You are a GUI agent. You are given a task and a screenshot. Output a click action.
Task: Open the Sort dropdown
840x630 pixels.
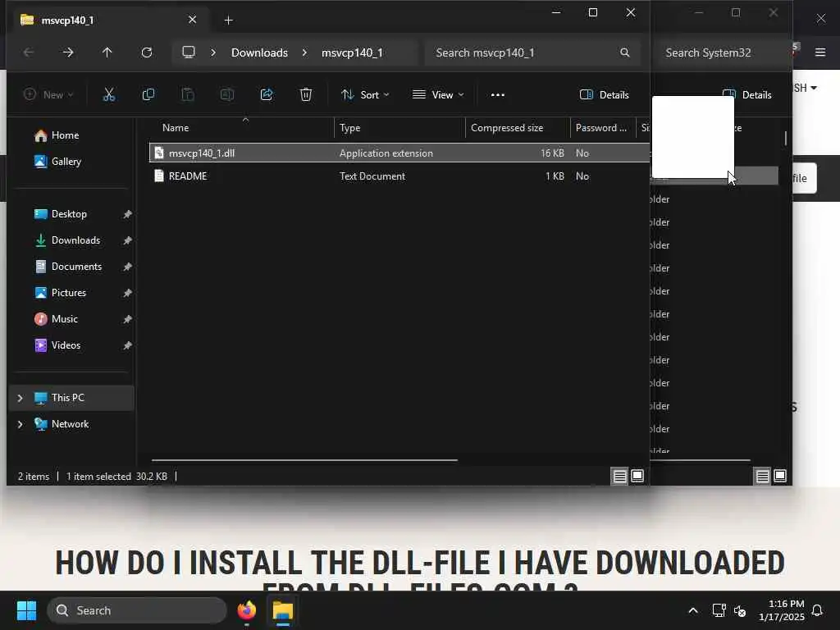point(365,95)
